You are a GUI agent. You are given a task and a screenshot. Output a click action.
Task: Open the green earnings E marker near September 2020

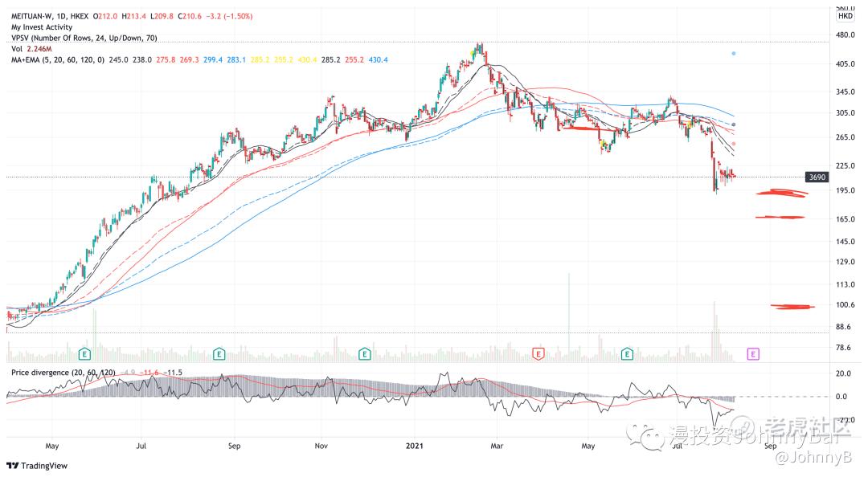tap(219, 353)
